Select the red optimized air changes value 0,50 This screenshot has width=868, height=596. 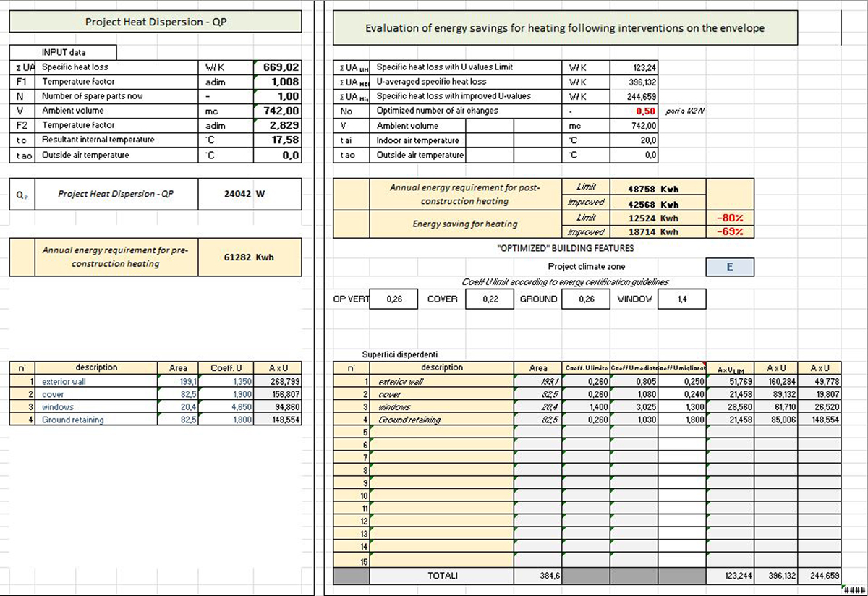(x=634, y=111)
